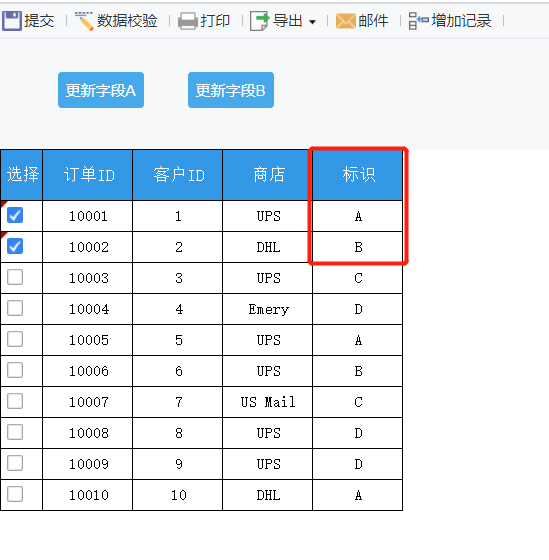
Task: Uncheck the checkbox for order 10002
Action: [15, 246]
